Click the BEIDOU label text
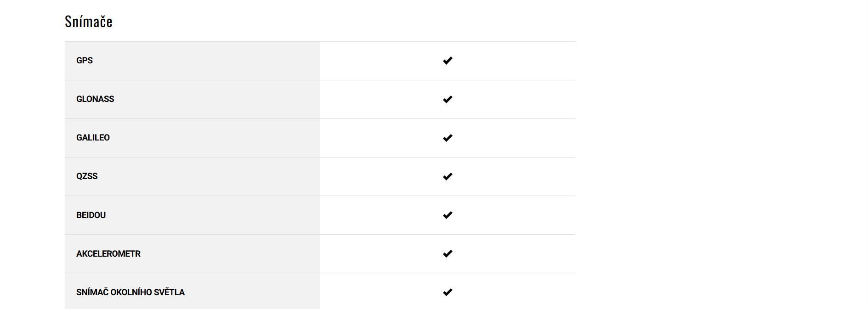The height and width of the screenshot is (309, 868). point(91,215)
